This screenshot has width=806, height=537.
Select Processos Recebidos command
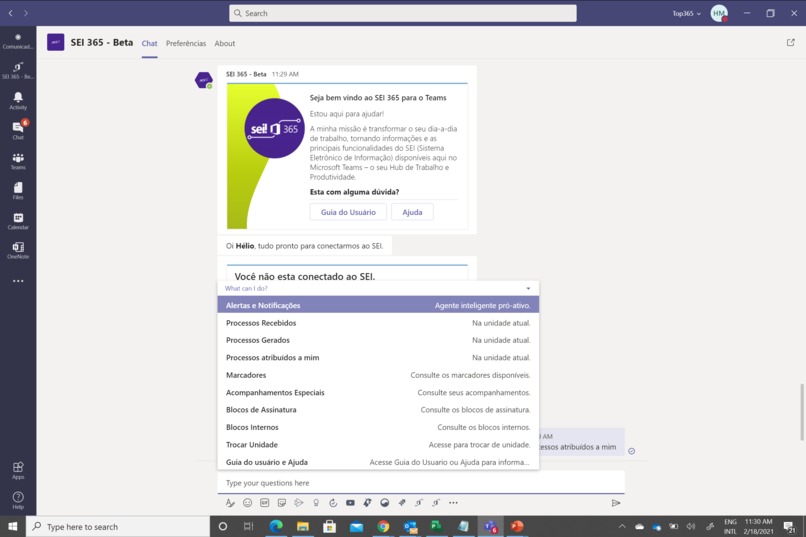pos(378,323)
